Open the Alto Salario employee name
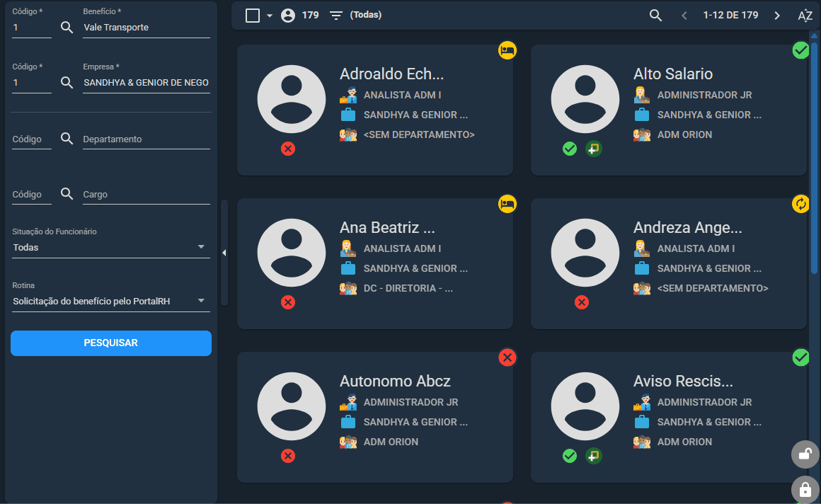 pyautogui.click(x=673, y=74)
